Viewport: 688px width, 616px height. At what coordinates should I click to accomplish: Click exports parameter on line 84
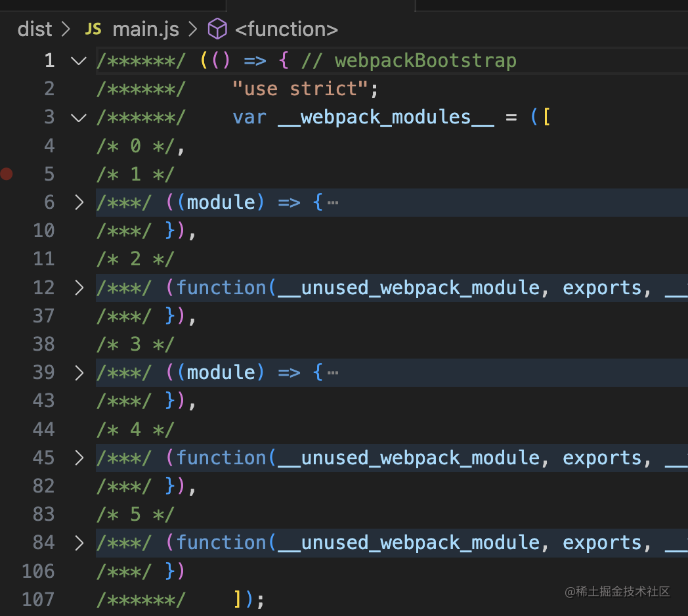[x=602, y=543]
